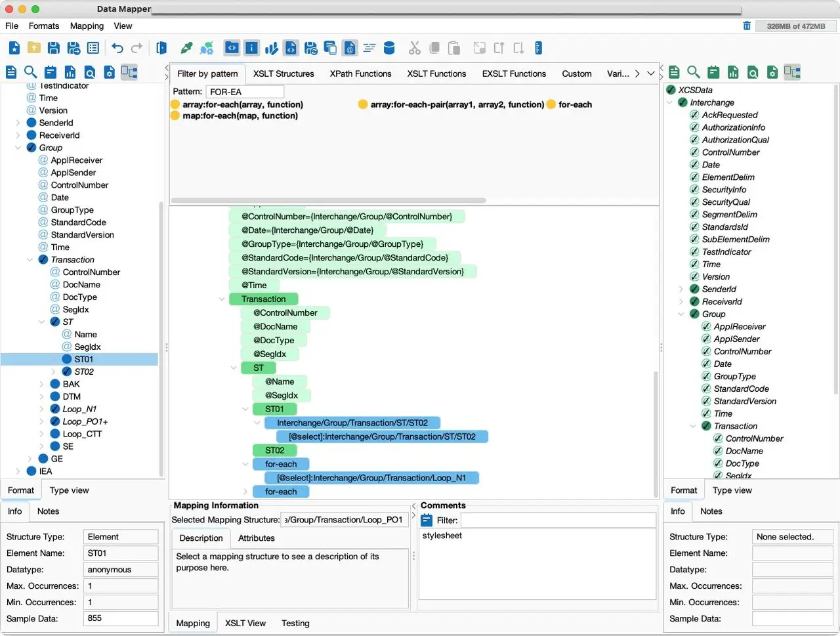Switch to the XSLT View tab
The height and width of the screenshot is (636, 840).
(x=245, y=623)
